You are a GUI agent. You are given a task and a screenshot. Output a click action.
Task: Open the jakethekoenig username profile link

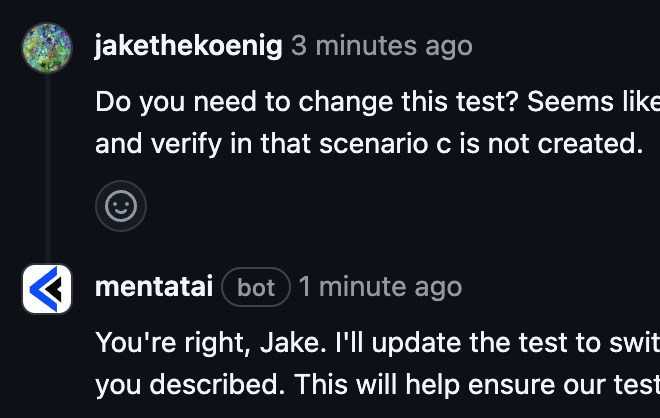coord(189,45)
